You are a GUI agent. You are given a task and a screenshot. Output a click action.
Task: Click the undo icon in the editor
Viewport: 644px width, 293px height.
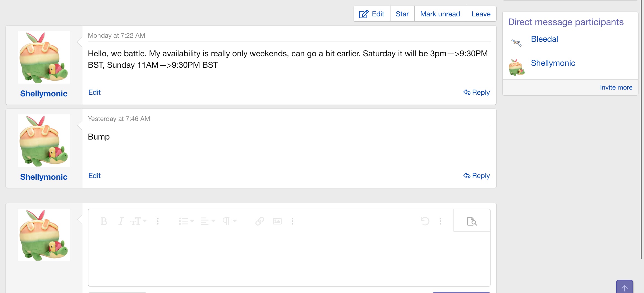(x=425, y=221)
